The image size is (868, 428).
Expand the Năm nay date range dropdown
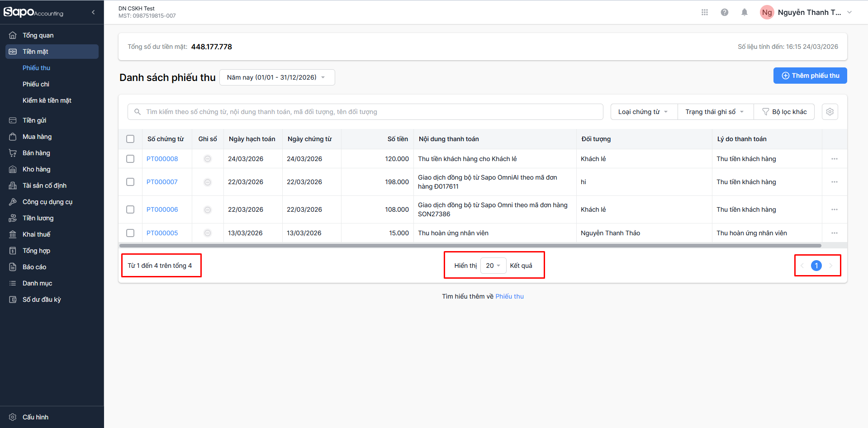[277, 77]
